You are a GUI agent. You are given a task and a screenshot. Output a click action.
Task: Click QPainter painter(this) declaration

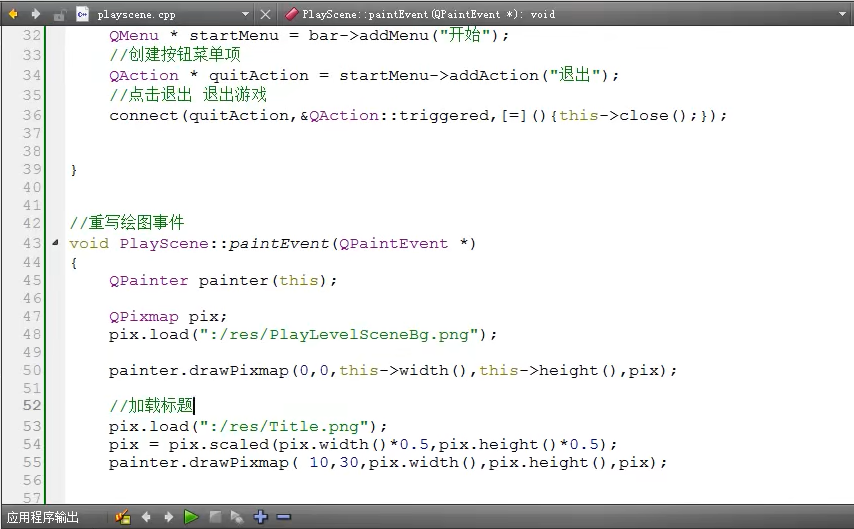(x=223, y=281)
